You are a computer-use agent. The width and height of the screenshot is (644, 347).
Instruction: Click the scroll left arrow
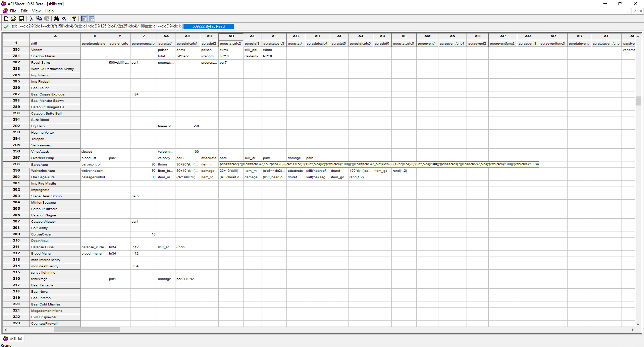coord(6,330)
